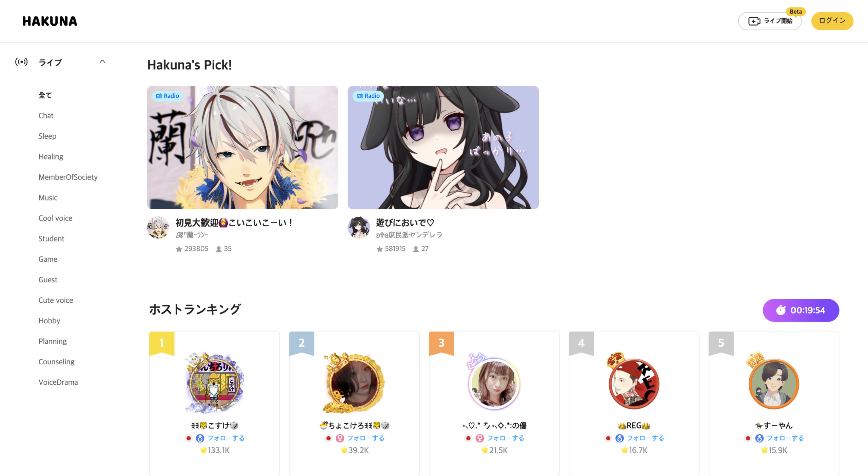Follow the rank 5 host すーやん
The image size is (868, 476).
click(785, 438)
